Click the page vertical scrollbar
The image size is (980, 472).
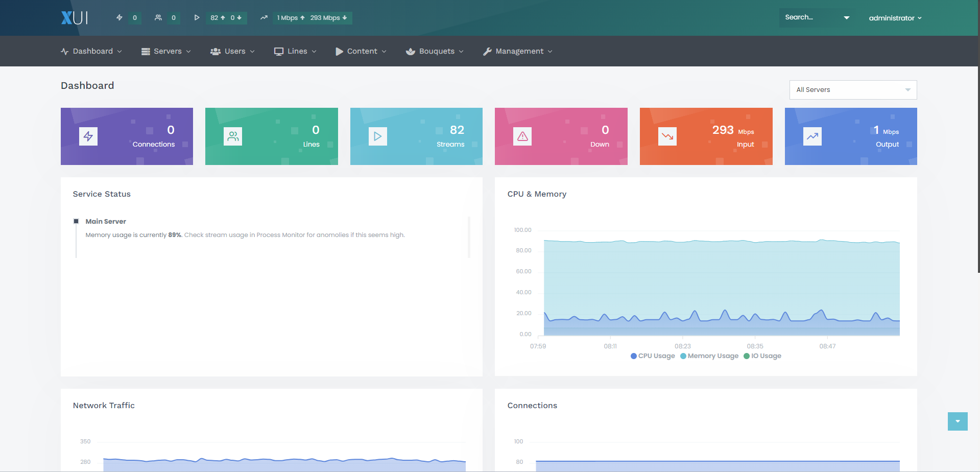(x=978, y=136)
